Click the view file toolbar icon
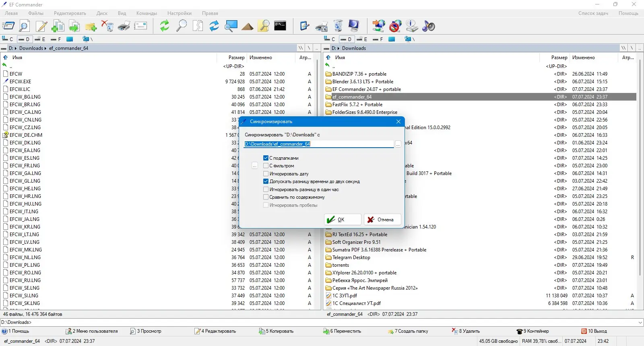This screenshot has width=644, height=346. tap(25, 26)
